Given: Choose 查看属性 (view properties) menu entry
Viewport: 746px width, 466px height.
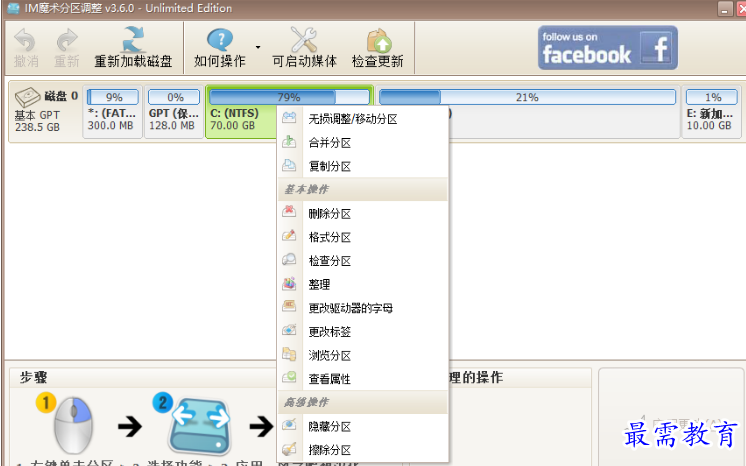Looking at the screenshot, I should [363, 379].
